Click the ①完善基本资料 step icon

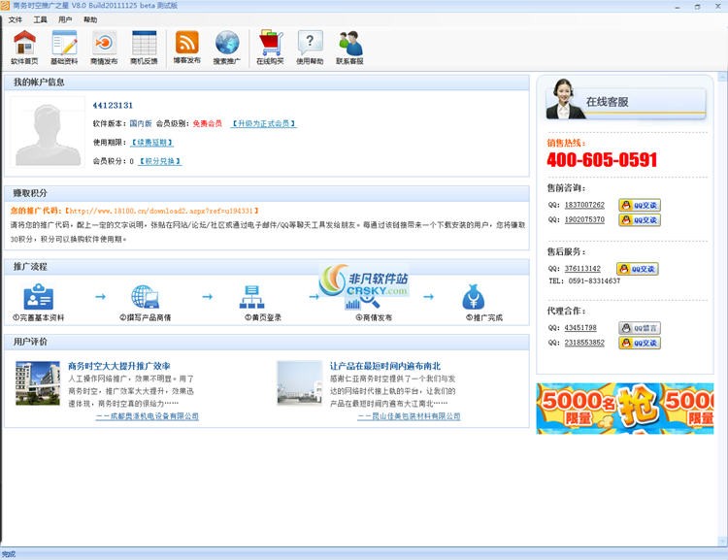[x=39, y=297]
